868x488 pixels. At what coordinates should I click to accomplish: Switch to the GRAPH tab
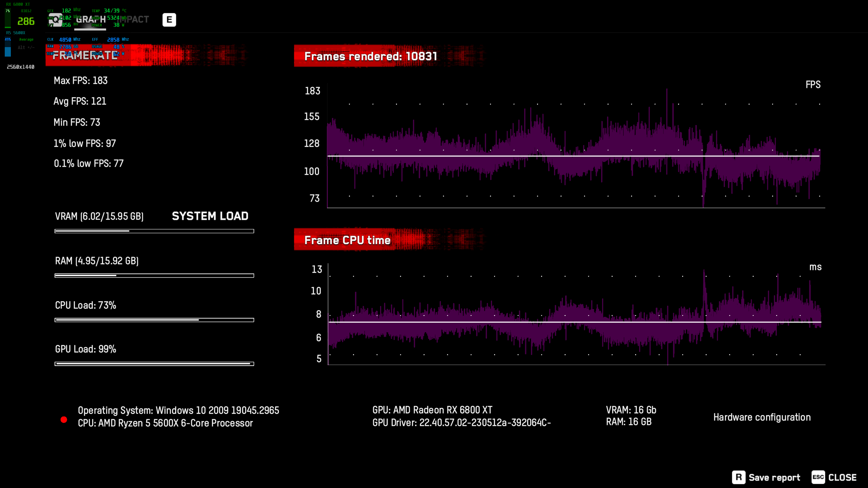click(91, 20)
